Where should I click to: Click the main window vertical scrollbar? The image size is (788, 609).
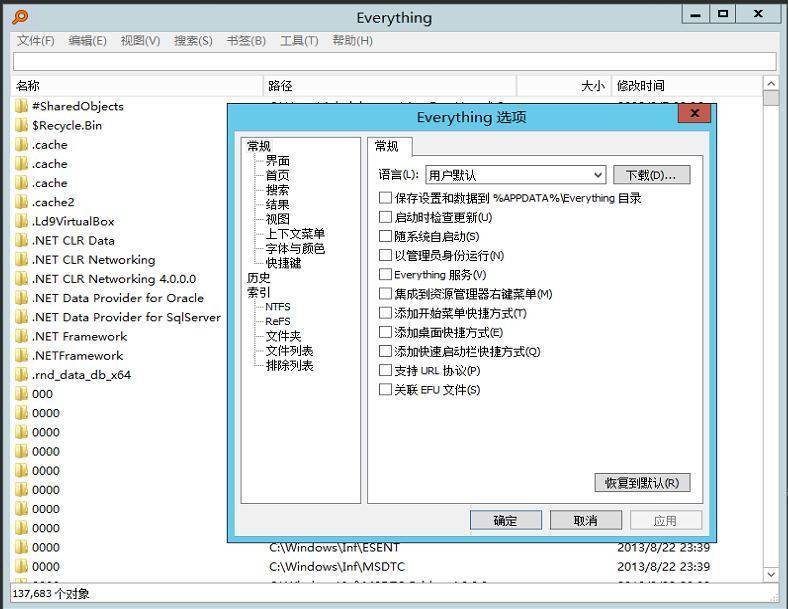tap(770, 330)
